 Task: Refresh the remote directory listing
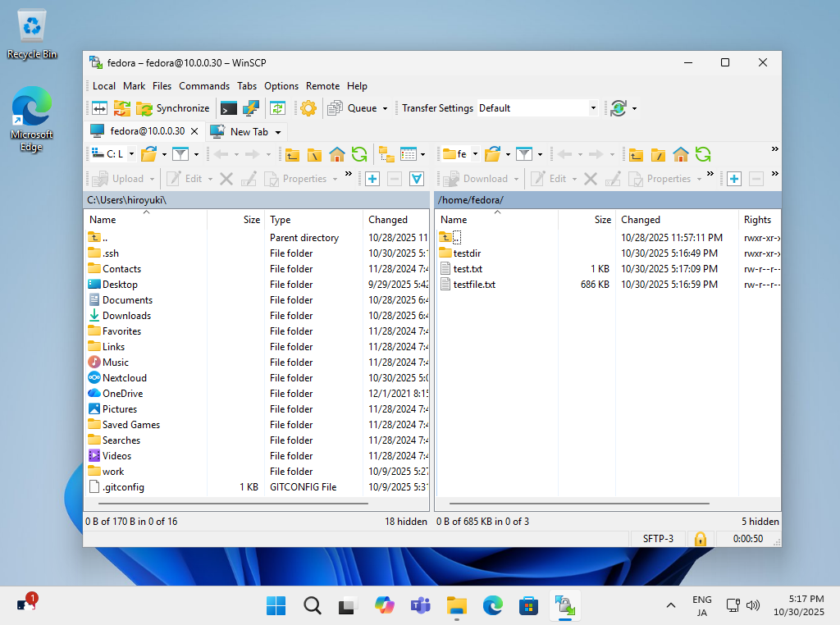click(703, 154)
